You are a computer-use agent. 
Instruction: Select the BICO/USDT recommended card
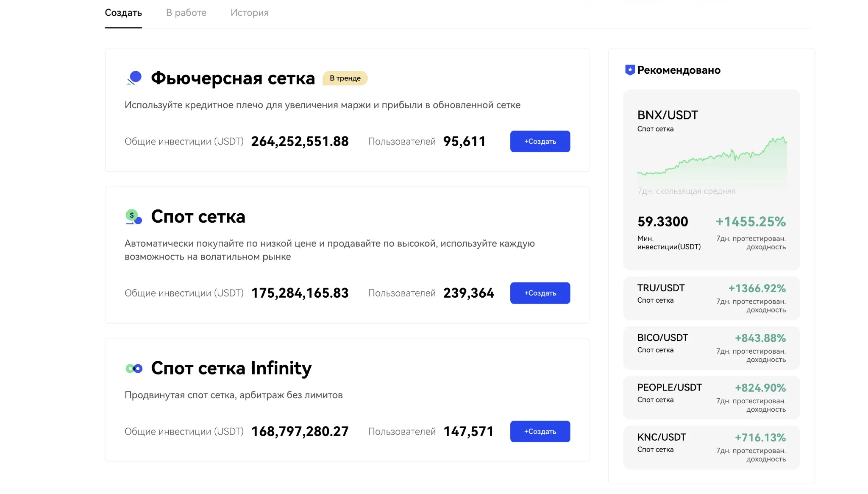[x=712, y=348]
